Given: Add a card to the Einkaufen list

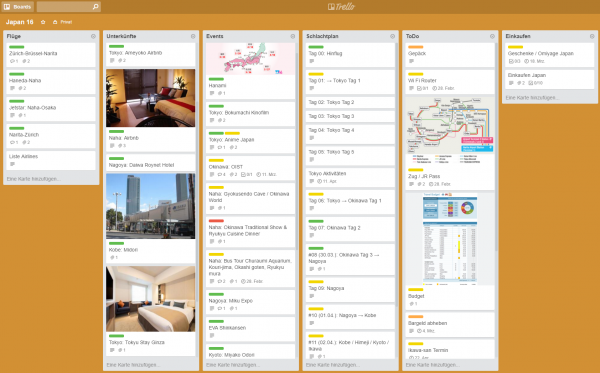Looking at the screenshot, I should pyautogui.click(x=532, y=98).
